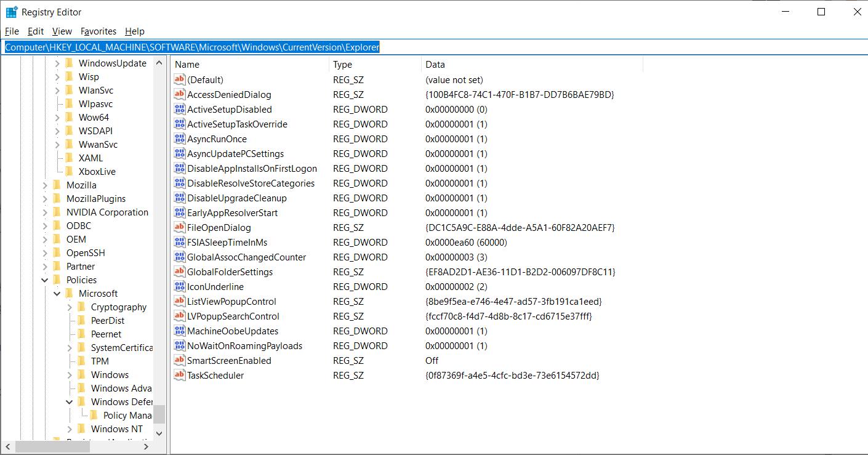Select the GlobalAssocChangedCounter DWORD icon
Screen dimensions: 868x455
(x=179, y=257)
